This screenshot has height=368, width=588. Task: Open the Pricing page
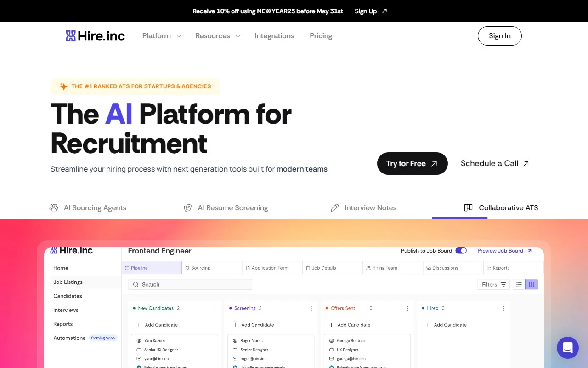pyautogui.click(x=321, y=36)
